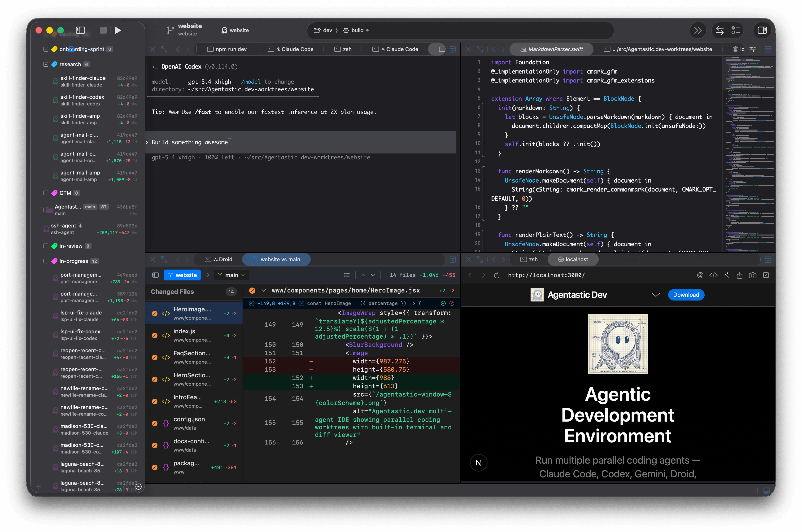The height and width of the screenshot is (532, 802).
Task: Toggle the right inspector panel
Action: [x=762, y=30]
